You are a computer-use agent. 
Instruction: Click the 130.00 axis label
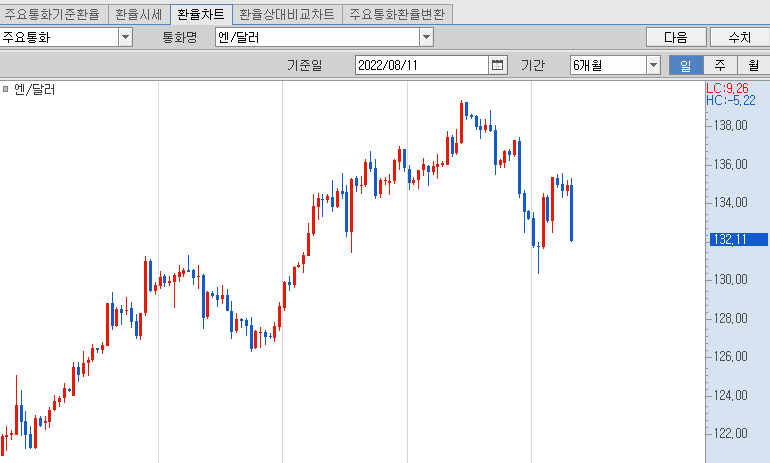click(x=730, y=279)
